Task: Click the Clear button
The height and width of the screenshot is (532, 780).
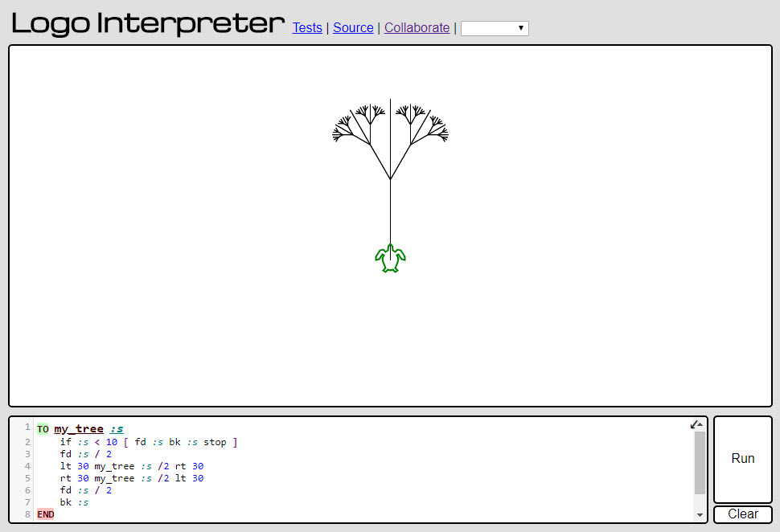Action: tap(743, 514)
